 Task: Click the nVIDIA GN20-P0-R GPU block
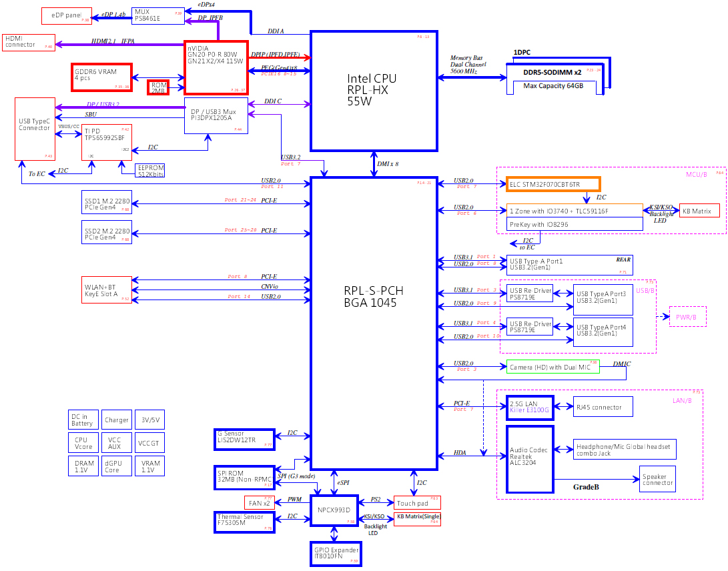(x=216, y=67)
